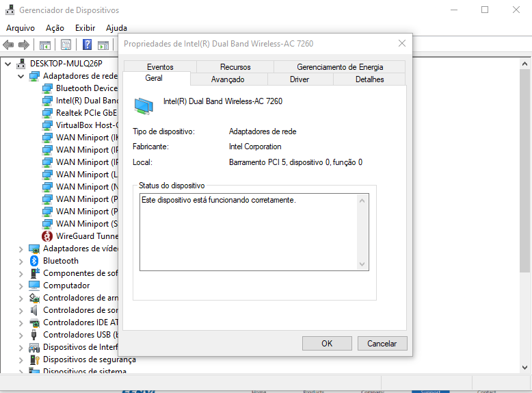Expand the Dispositivos de segurança category

(21, 360)
